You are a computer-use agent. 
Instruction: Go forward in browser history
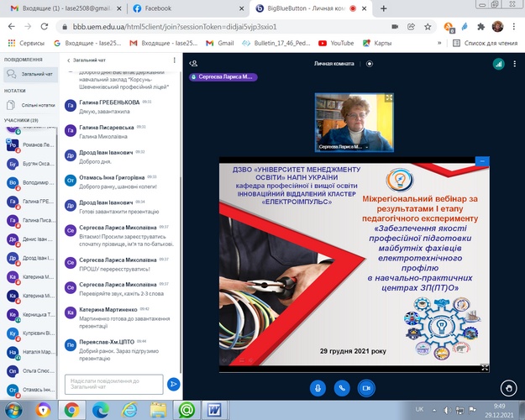pyautogui.click(x=28, y=26)
